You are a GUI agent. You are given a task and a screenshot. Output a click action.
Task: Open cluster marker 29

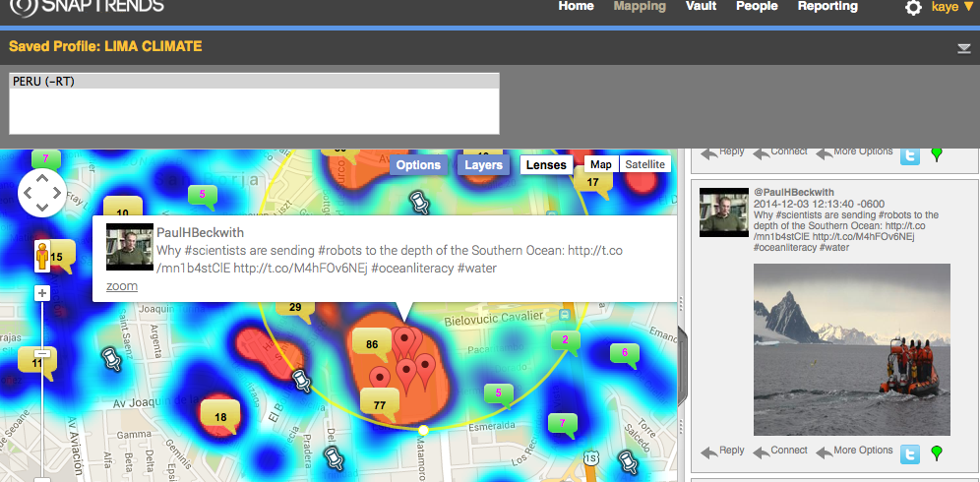point(295,309)
